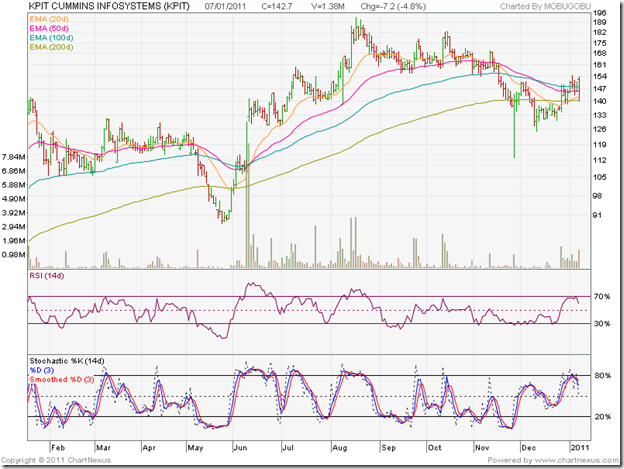Screen dimensions: 624x469
Task: Click the Stochastic %K (14d) label
Action: point(67,361)
